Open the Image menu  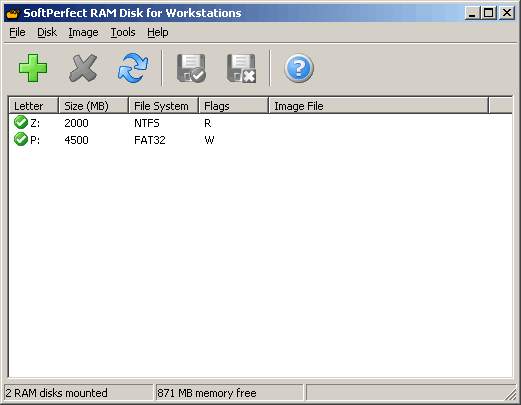click(x=83, y=32)
